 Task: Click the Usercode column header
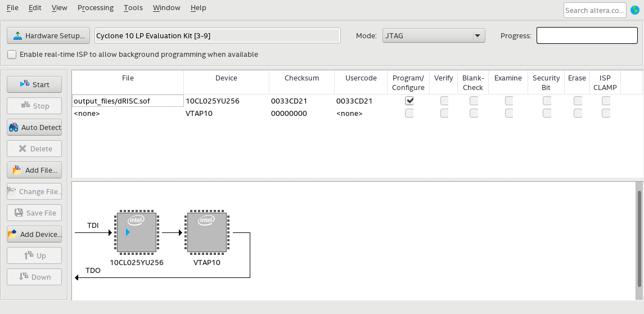(361, 82)
